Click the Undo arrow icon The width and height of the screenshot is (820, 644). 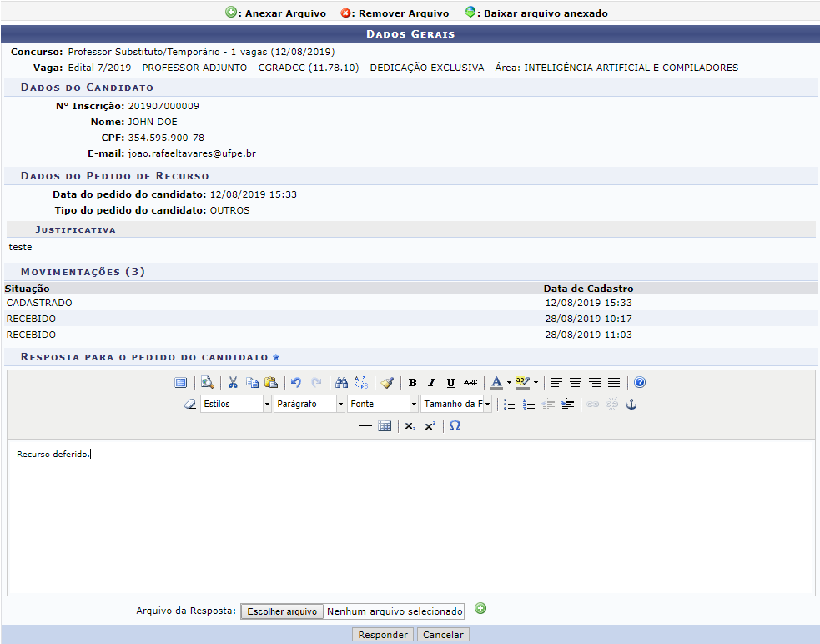pyautogui.click(x=296, y=383)
